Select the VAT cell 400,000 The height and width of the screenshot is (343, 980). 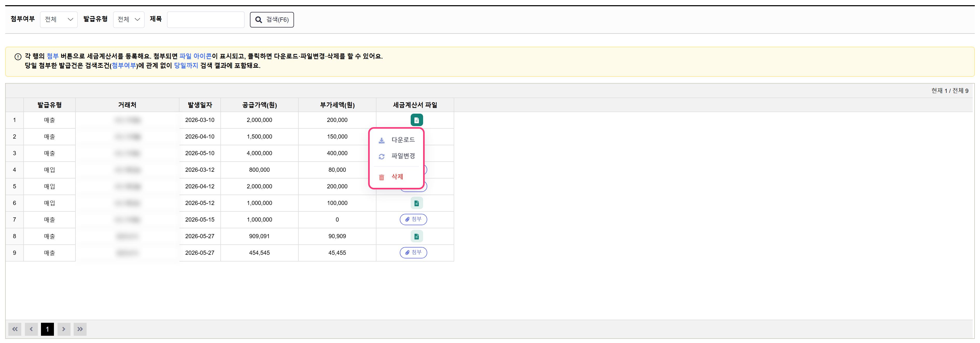(337, 153)
